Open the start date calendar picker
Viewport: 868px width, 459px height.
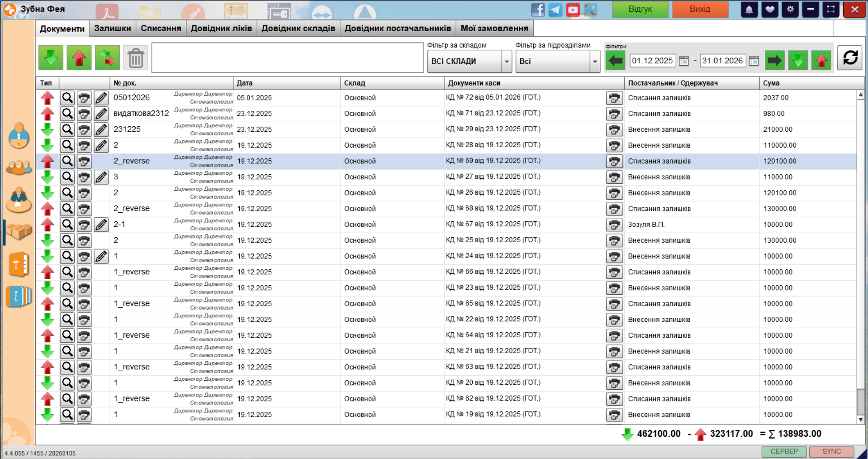684,61
